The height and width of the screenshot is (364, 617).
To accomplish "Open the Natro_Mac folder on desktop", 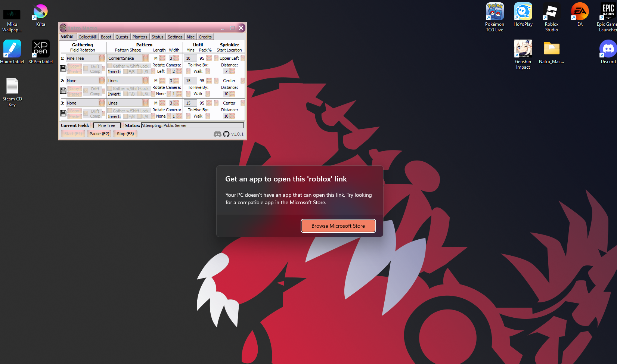I will pos(551,52).
